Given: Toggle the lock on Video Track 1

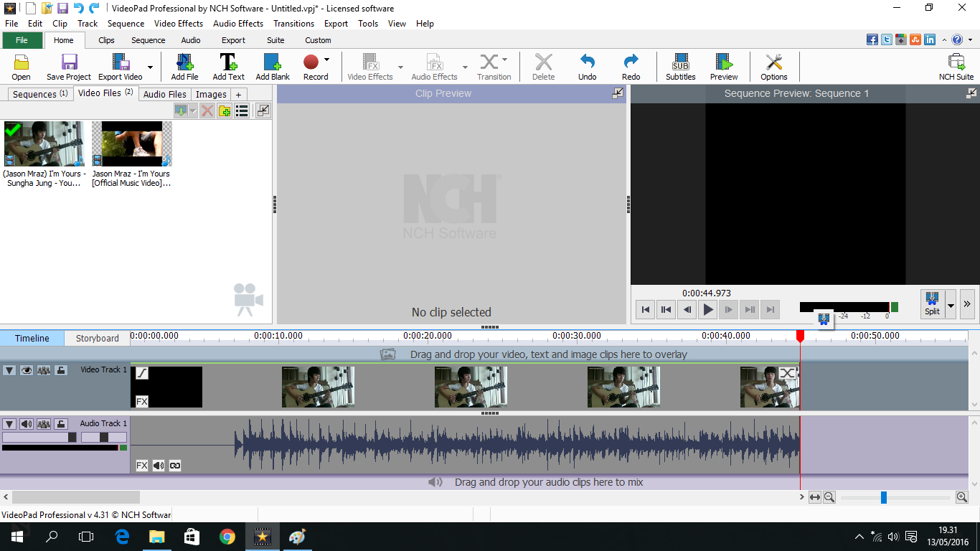Looking at the screenshot, I should point(61,370).
